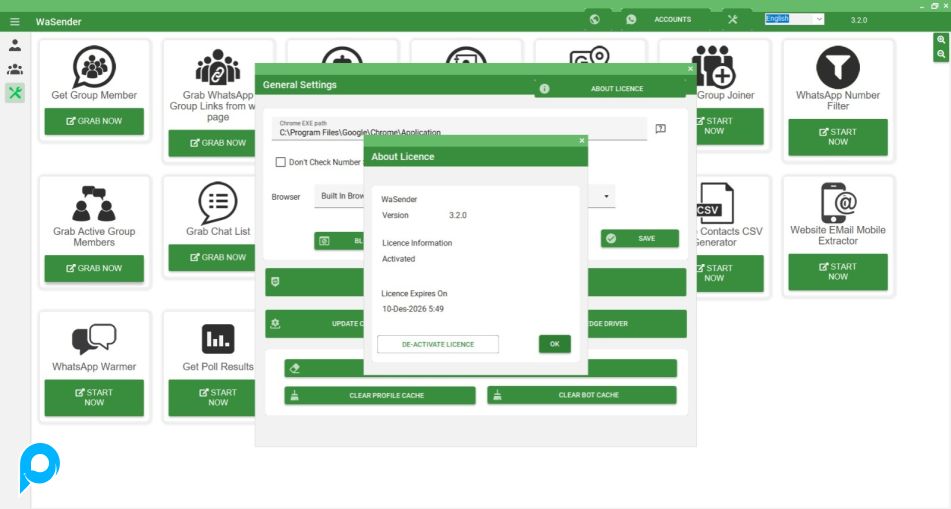This screenshot has width=951, height=509.
Task: Enable the Don't Check Number checkbox
Action: coord(280,162)
